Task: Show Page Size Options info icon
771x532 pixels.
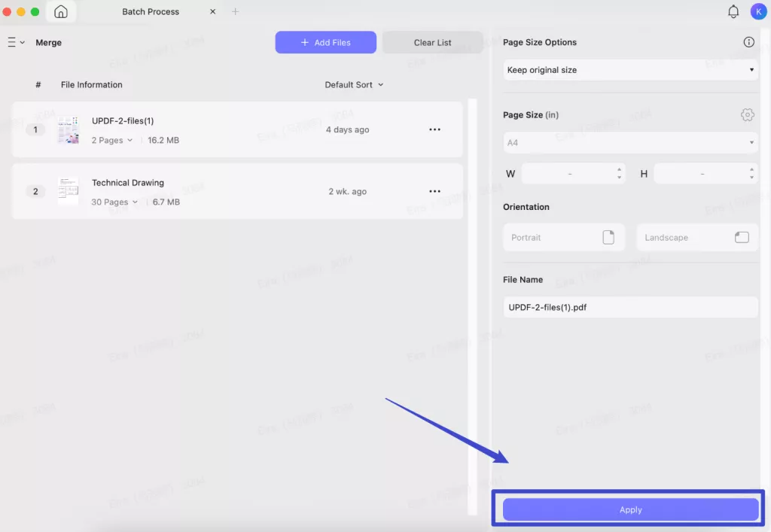Action: [748, 42]
